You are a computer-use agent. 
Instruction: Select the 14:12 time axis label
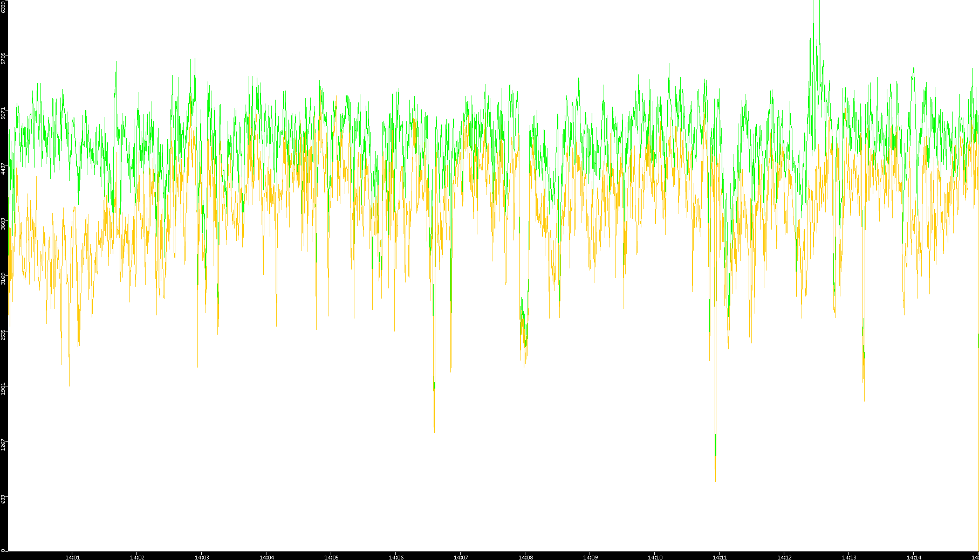pos(784,557)
